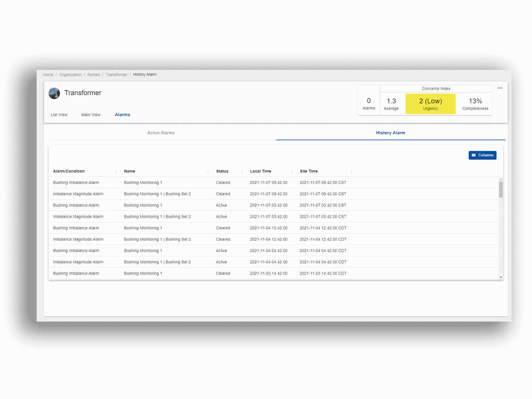The height and width of the screenshot is (399, 532).
Task: Switch to the List View tab
Action: tap(59, 115)
